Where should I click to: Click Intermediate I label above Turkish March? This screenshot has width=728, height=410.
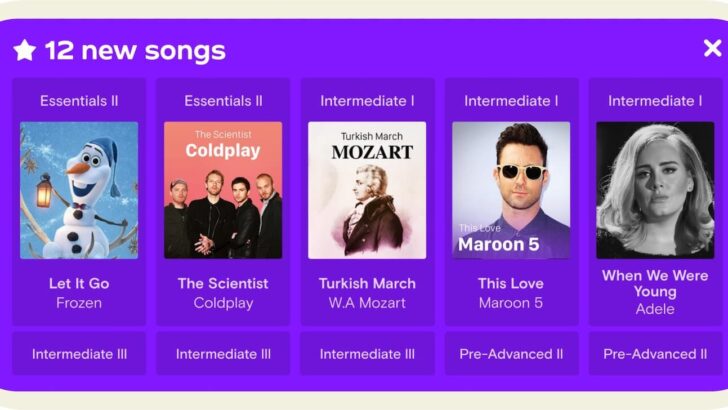click(367, 101)
